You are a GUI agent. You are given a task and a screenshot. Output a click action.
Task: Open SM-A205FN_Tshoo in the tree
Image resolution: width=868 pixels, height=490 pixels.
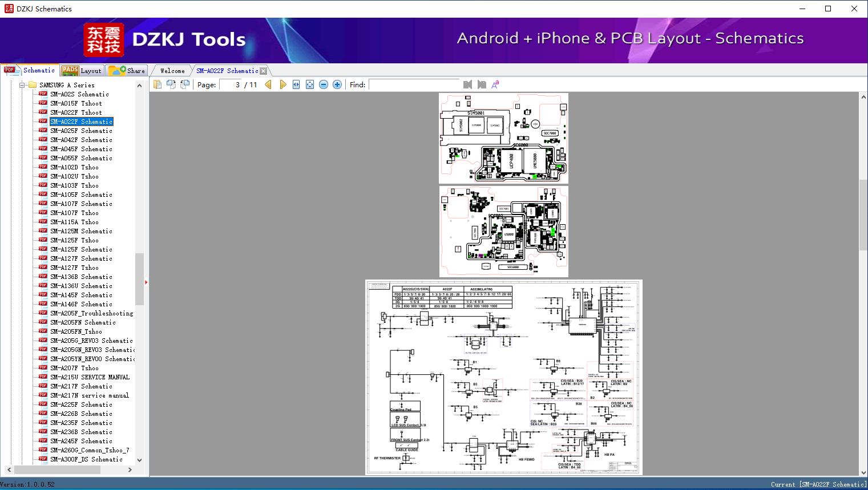point(76,331)
